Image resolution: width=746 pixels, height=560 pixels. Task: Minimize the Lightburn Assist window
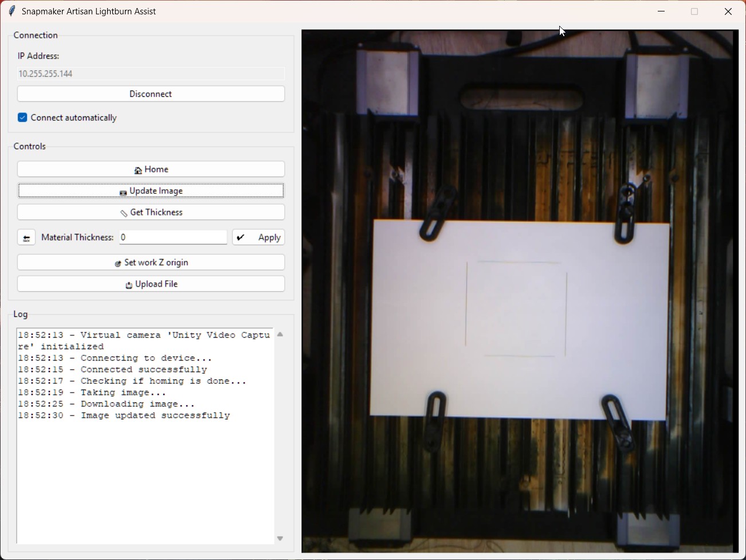point(662,11)
